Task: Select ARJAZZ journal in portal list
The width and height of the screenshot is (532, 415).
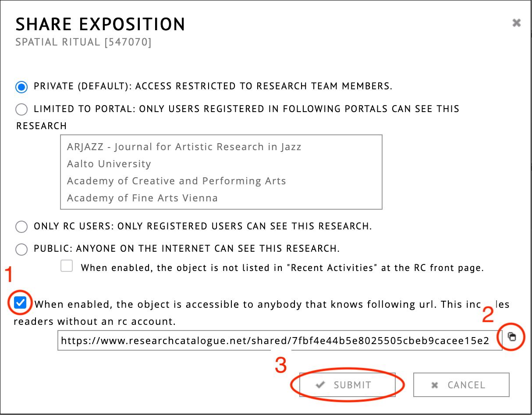Action: [184, 147]
